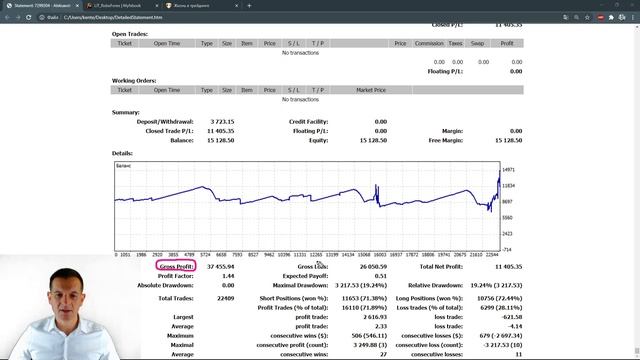This screenshot has height=360, width=640.
Task: Click the Gross Loss value 26 050.59
Action: 373,267
